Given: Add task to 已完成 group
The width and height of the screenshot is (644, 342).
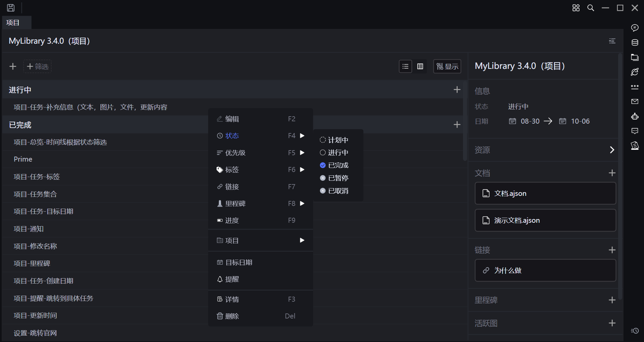Looking at the screenshot, I should 457,125.
